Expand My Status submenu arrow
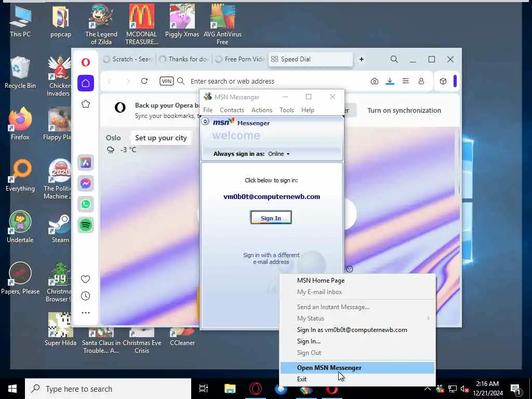Image resolution: width=532 pixels, height=399 pixels. click(428, 318)
